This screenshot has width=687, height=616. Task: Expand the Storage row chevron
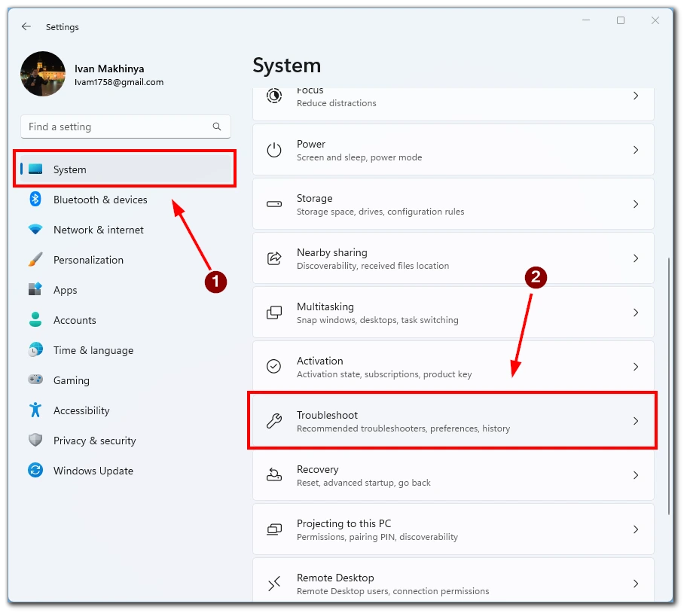[636, 204]
